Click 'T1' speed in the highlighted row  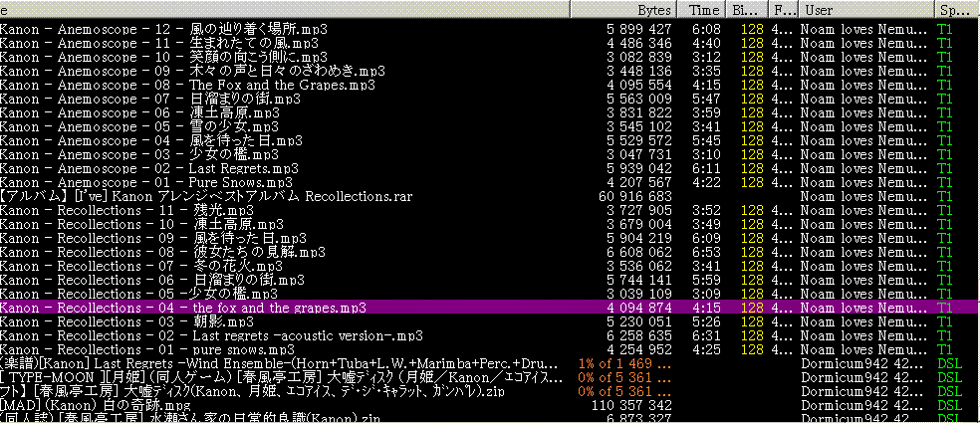944,308
